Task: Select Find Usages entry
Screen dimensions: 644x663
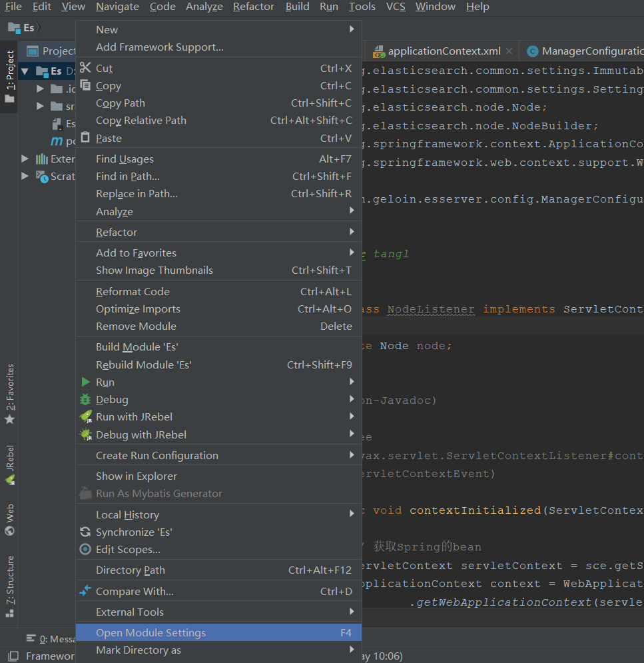Action: 218,159
